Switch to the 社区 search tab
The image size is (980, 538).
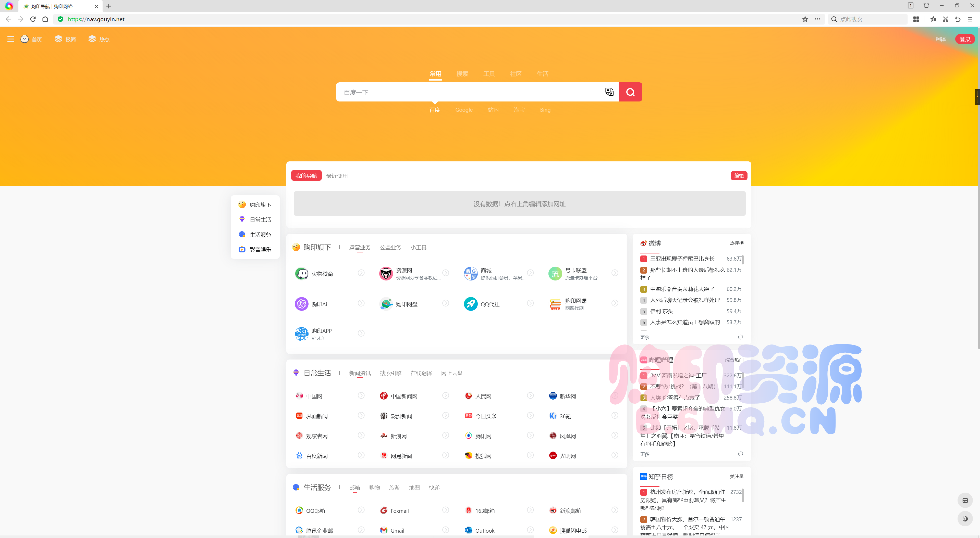(x=516, y=74)
